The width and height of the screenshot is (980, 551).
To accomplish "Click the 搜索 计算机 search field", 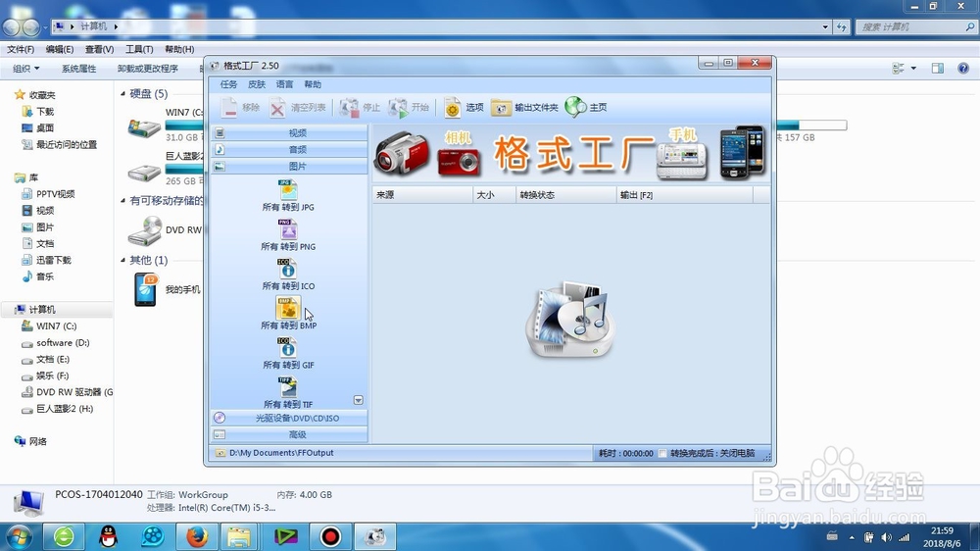I will pyautogui.click(x=915, y=26).
